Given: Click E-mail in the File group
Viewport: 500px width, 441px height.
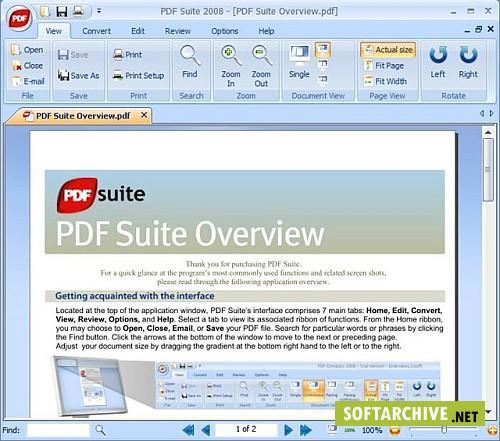Looking at the screenshot, I should coord(28,81).
